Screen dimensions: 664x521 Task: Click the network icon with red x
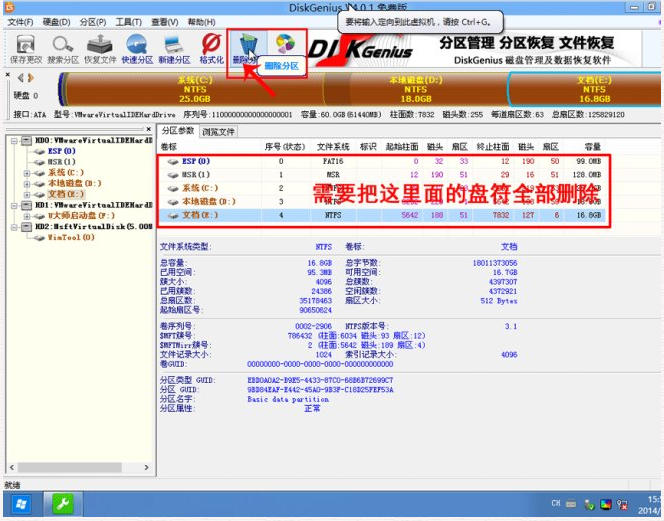(x=622, y=504)
